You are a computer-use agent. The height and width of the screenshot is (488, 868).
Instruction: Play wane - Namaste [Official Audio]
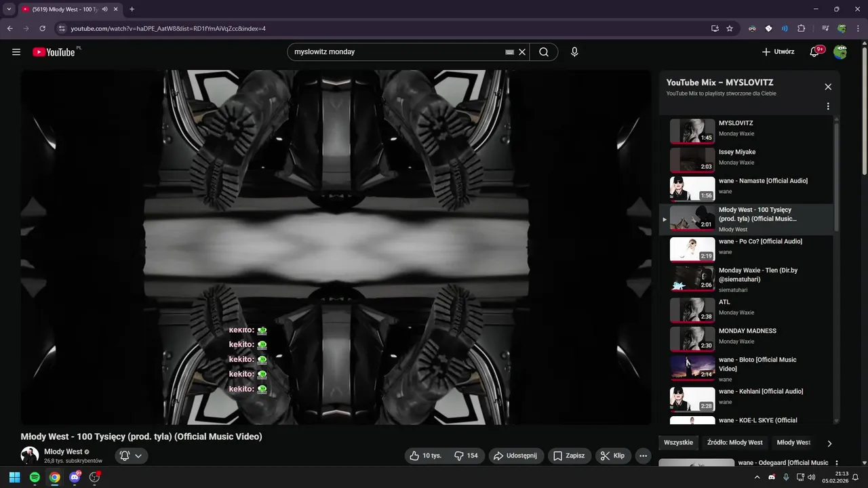point(746,189)
